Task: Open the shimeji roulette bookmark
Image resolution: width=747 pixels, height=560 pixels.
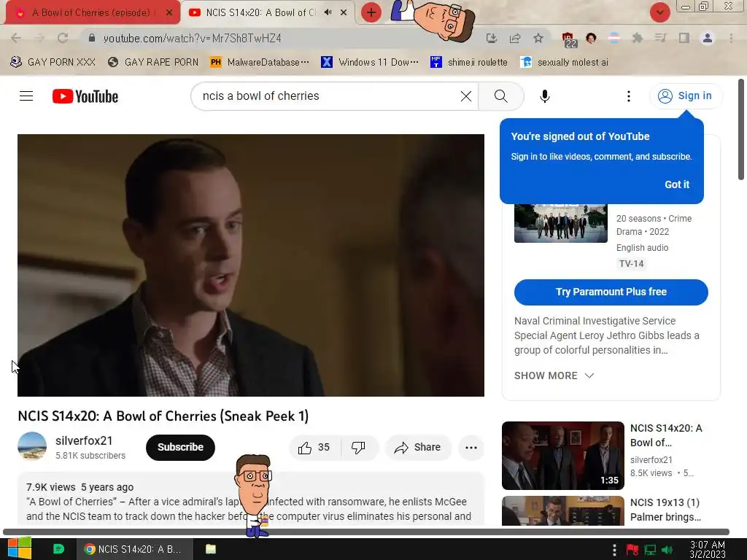Action: 469,63
